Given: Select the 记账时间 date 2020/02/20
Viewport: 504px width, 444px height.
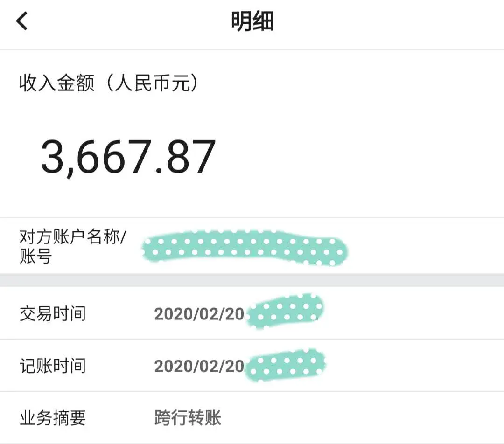Looking at the screenshot, I should 199,366.
